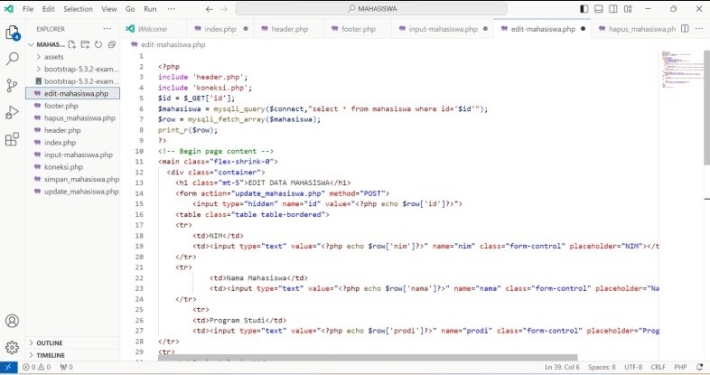Toggle the primary side bar
The height and width of the screenshot is (375, 710).
[584, 9]
